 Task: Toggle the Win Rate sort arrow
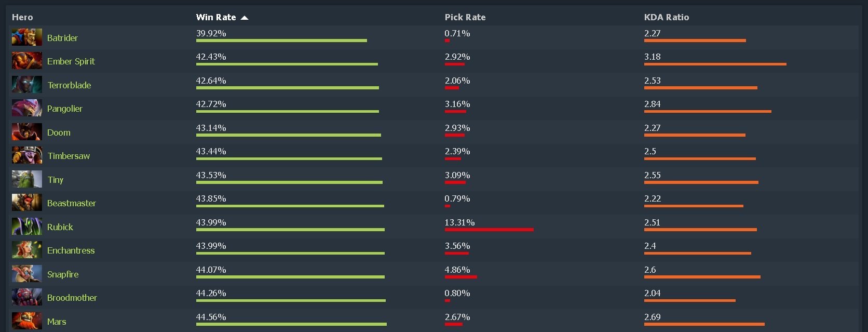[245, 18]
